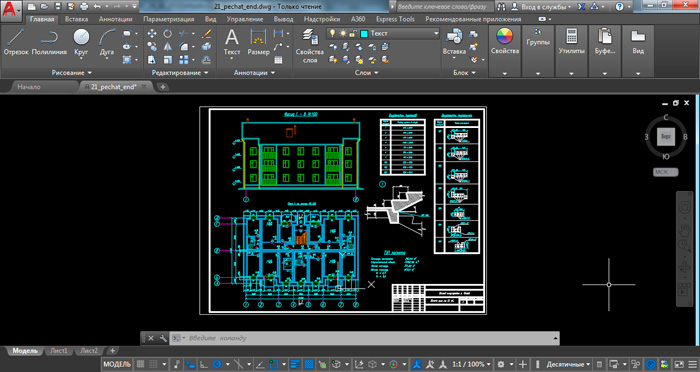Viewport: 700px width, 372px height.
Task: Select the Размер dimension tool
Action: (258, 42)
